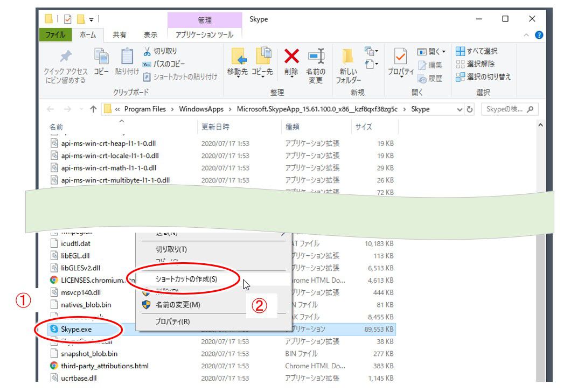Click the Help question mark icon

pos(539,35)
